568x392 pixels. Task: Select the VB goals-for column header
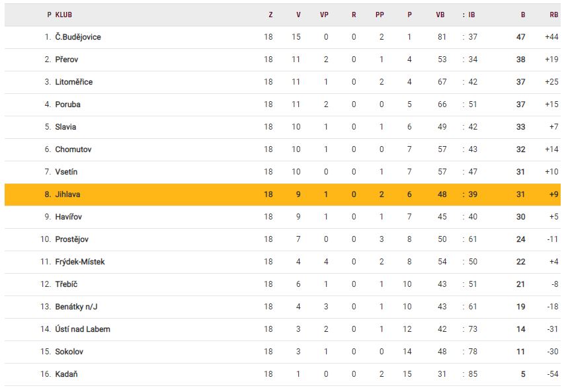441,15
